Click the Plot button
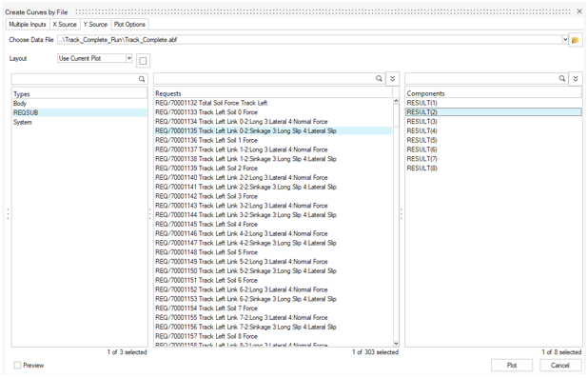The height and width of the screenshot is (378, 588). coord(512,366)
